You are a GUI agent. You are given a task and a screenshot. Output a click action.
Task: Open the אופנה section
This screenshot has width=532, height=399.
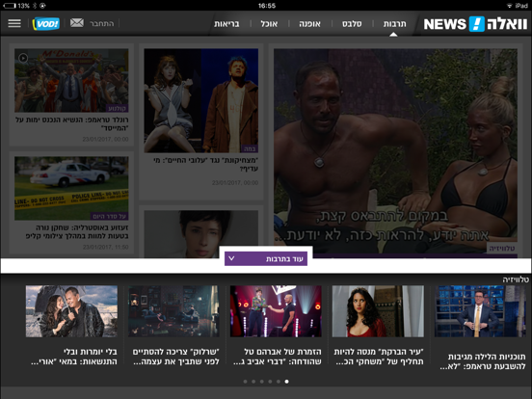[309, 24]
